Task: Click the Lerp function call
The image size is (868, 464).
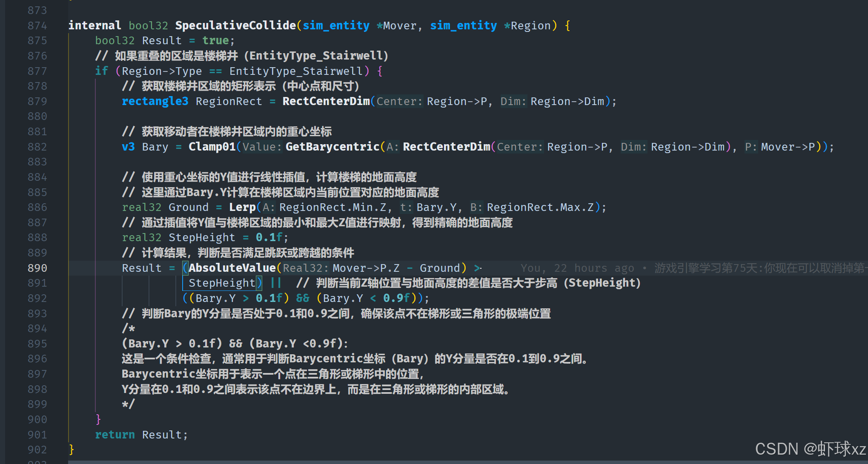Action: (x=242, y=207)
